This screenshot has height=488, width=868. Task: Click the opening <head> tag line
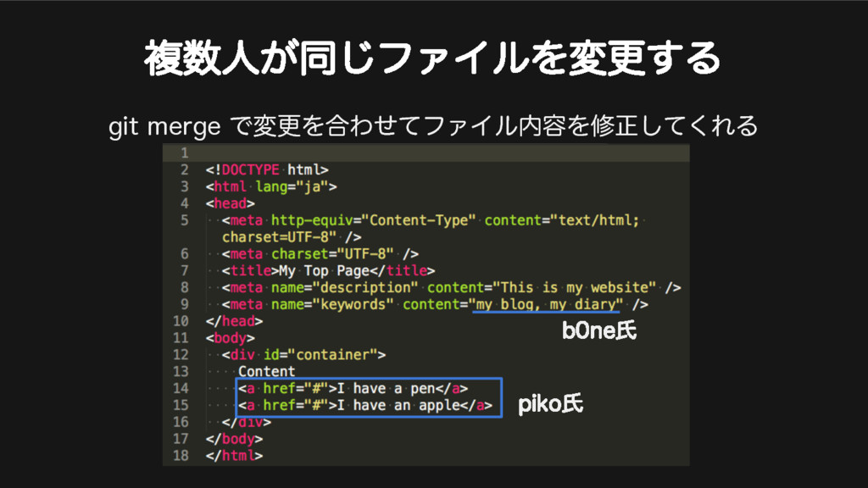pos(230,203)
